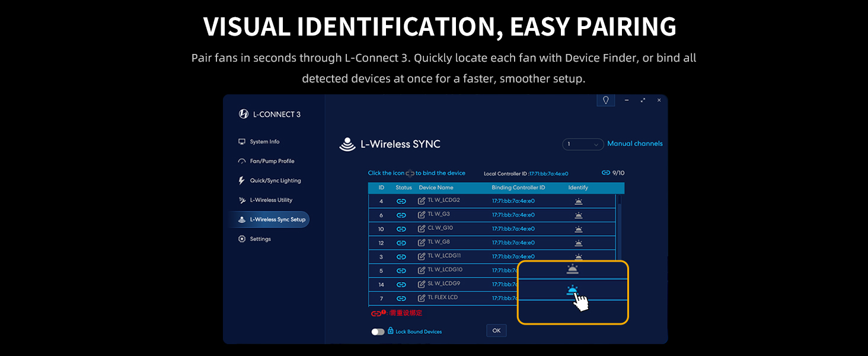The height and width of the screenshot is (356, 868).
Task: Click the link status icon for TL W_G8
Action: coord(401,243)
